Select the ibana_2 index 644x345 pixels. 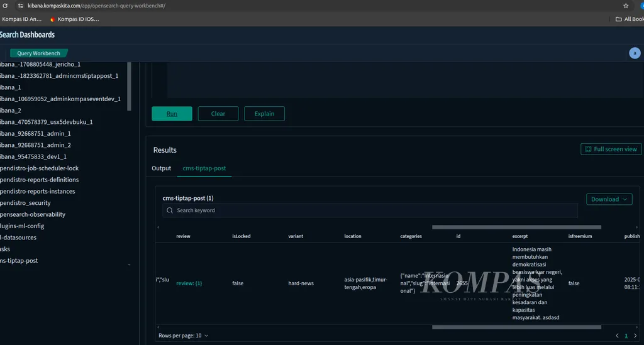point(11,111)
